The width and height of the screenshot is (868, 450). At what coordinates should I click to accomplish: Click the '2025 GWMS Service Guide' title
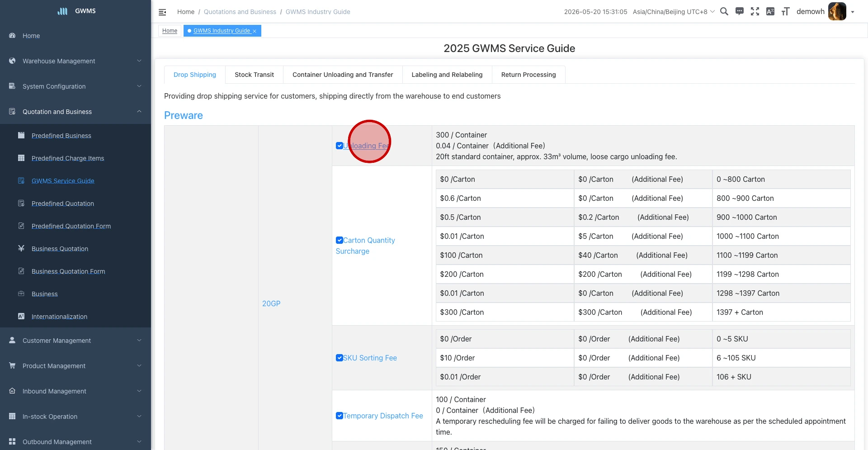click(x=509, y=48)
